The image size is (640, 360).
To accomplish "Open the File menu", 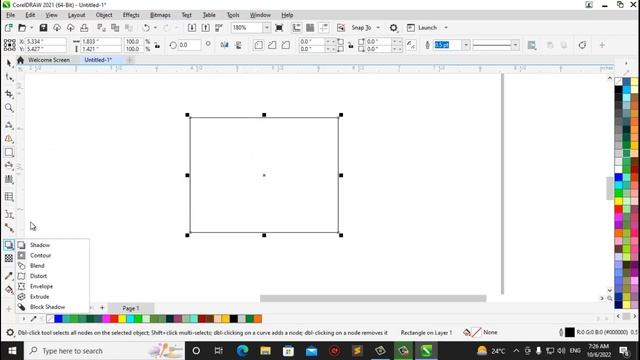I will tap(11, 15).
